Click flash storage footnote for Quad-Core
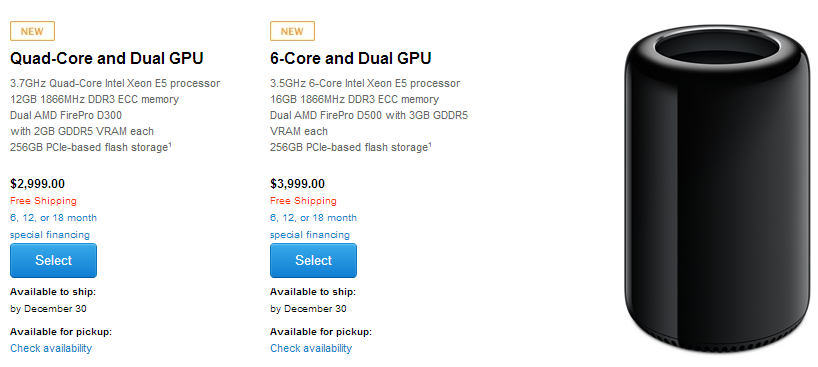This screenshot has height=367, width=818. click(169, 145)
